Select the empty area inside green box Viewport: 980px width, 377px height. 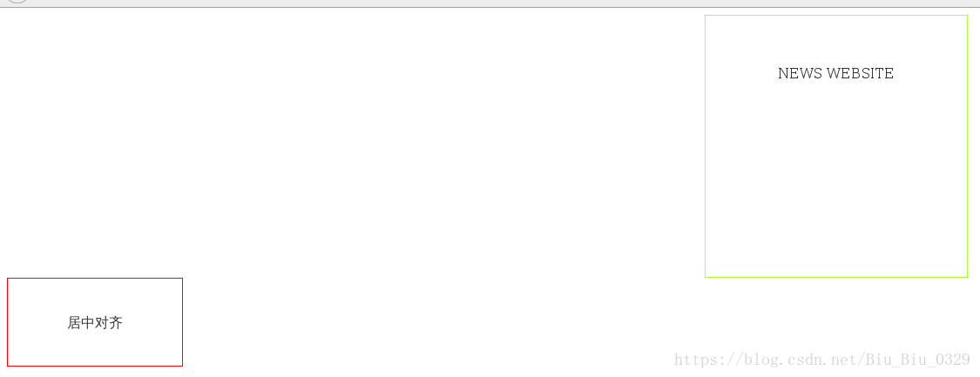(835, 181)
